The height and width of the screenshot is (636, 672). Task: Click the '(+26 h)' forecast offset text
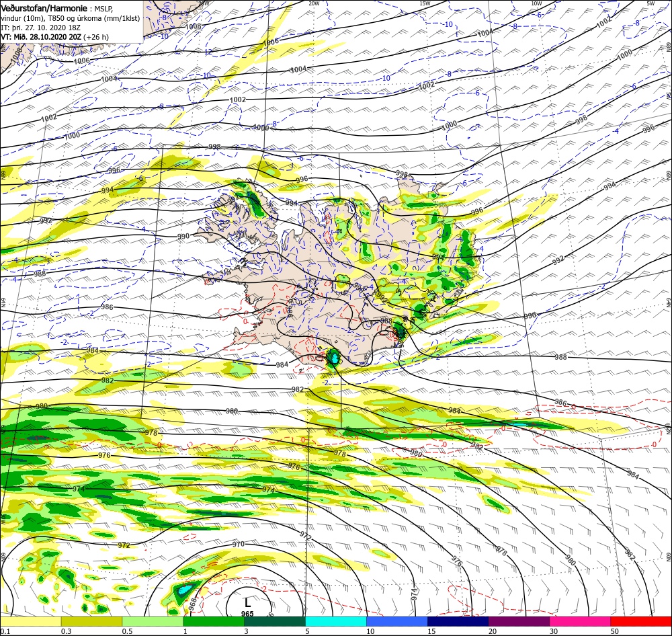(96, 37)
